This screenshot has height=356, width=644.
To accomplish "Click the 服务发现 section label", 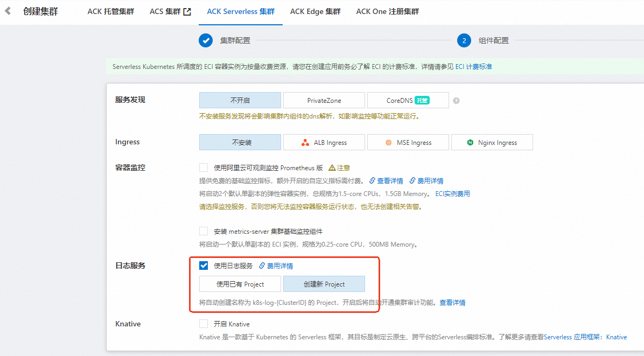I will click(130, 100).
